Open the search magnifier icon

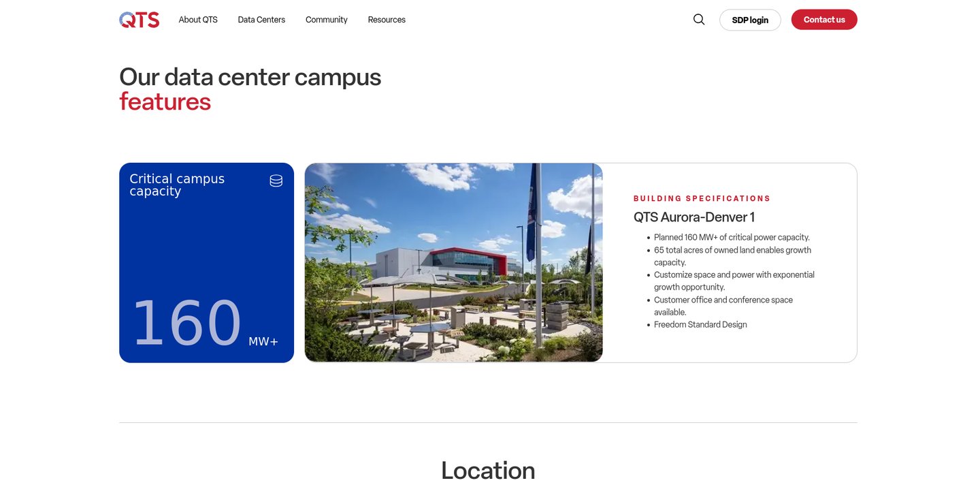(699, 20)
